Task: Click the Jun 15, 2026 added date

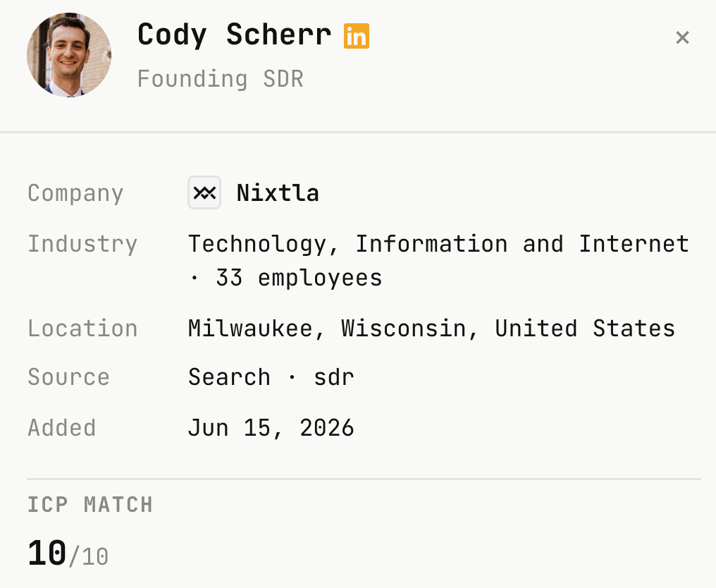Action: 271,428
